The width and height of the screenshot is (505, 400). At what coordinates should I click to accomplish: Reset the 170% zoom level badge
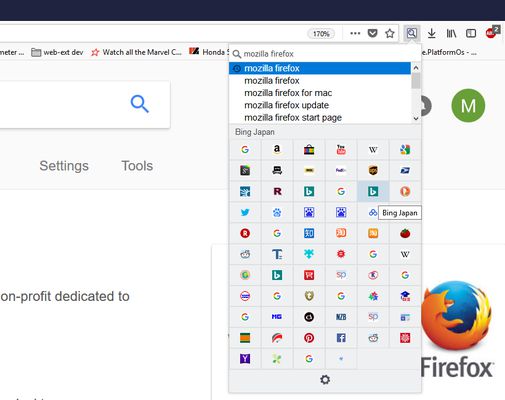click(321, 34)
